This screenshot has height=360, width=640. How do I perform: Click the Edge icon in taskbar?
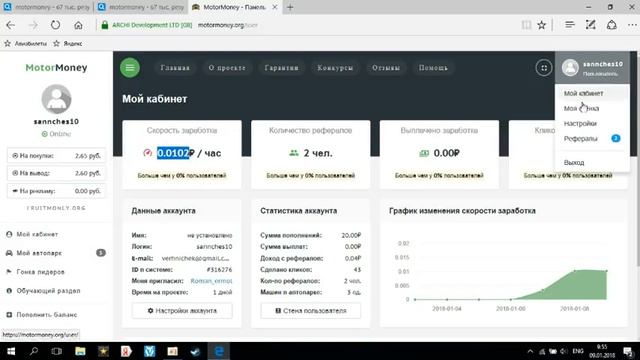click(219, 351)
